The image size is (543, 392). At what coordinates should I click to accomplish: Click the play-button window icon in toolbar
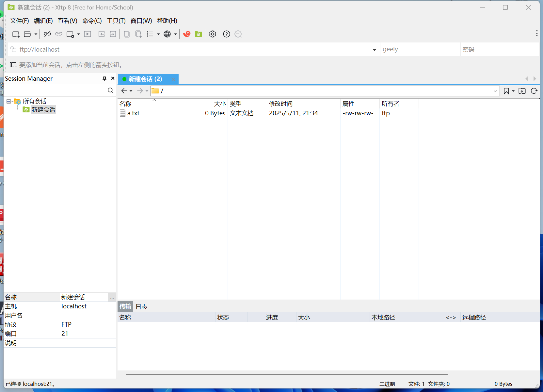click(88, 34)
